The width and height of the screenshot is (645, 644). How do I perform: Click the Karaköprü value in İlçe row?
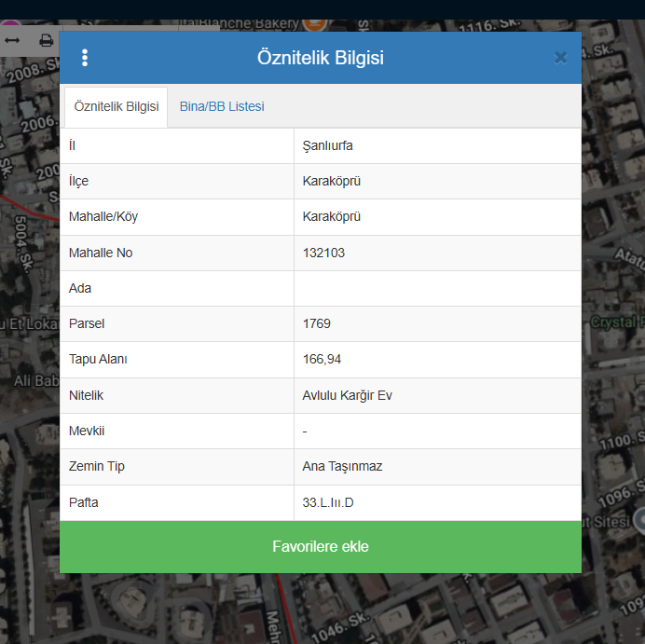(x=331, y=181)
